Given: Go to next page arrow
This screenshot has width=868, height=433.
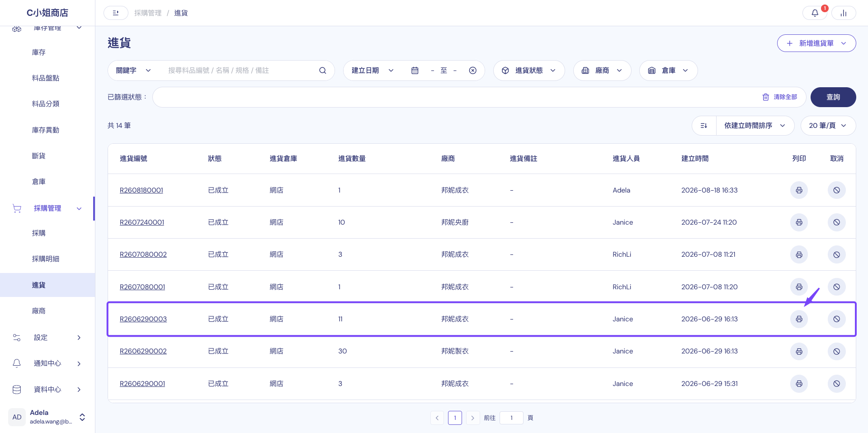Looking at the screenshot, I should (473, 418).
